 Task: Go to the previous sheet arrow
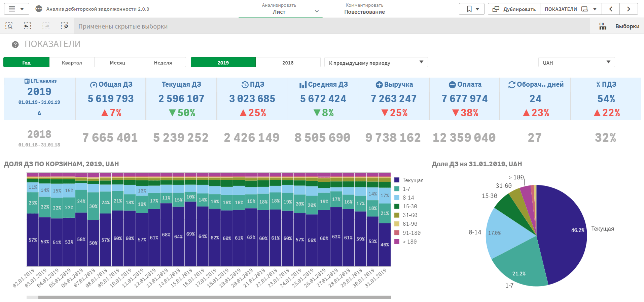tap(611, 9)
